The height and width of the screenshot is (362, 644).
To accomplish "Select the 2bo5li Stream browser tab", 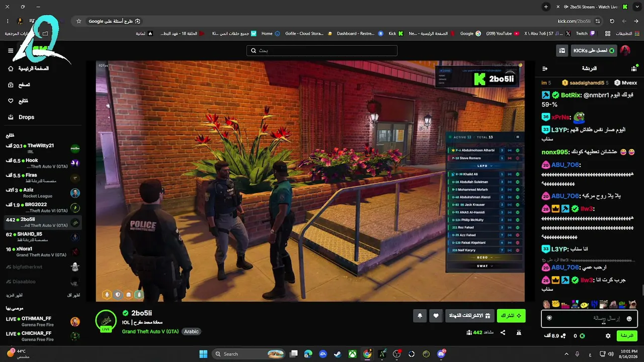I will coord(594,7).
